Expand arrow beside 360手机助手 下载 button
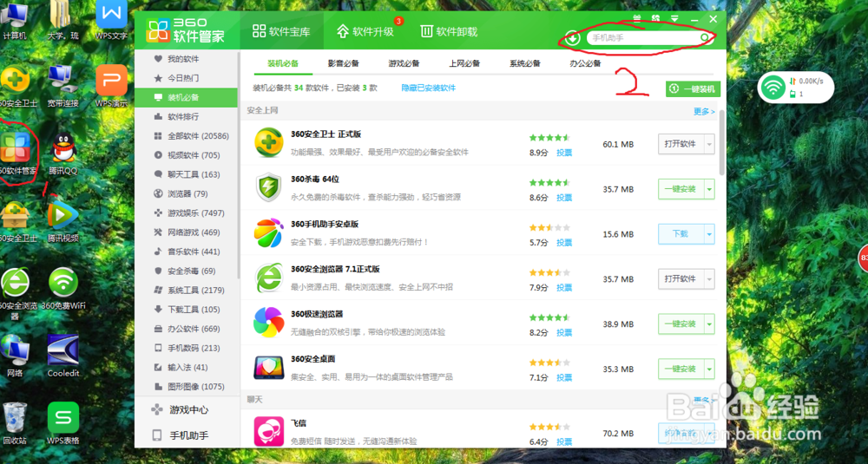This screenshot has height=464, width=868. point(709,234)
